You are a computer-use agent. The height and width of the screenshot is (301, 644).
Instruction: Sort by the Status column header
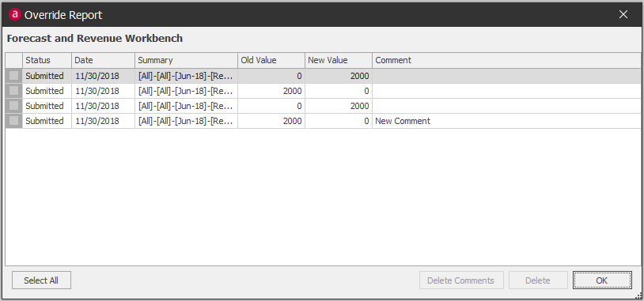click(x=47, y=60)
